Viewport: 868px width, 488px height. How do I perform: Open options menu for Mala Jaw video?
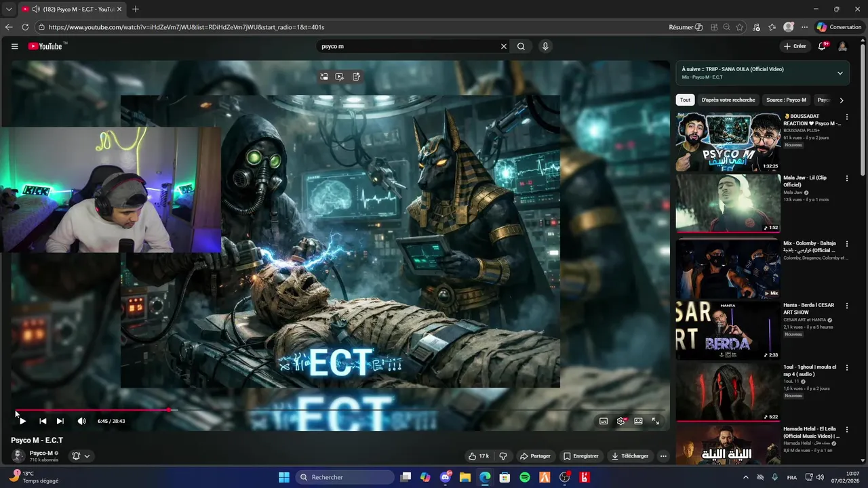[x=846, y=178]
